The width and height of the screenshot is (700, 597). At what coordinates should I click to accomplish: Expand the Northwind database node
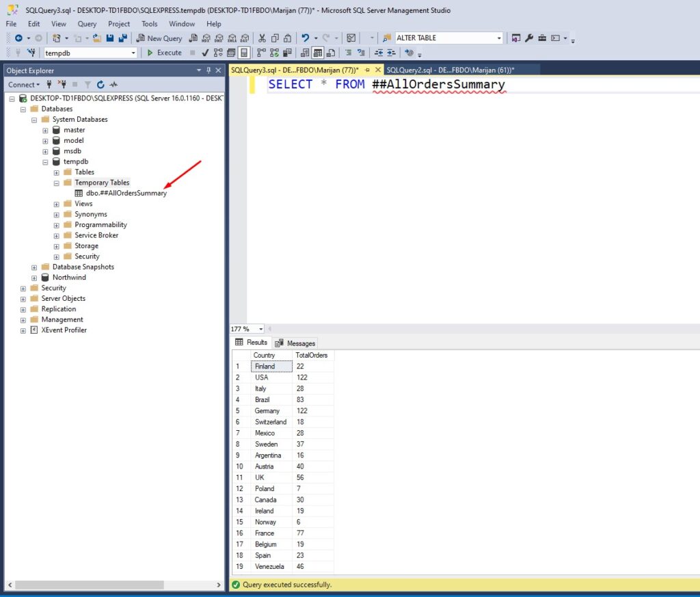[x=33, y=277]
